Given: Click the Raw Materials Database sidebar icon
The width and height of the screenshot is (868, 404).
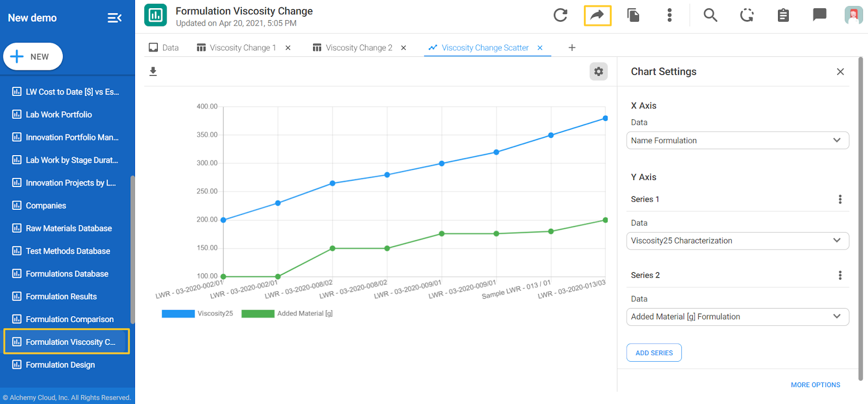Looking at the screenshot, I should tap(17, 228).
